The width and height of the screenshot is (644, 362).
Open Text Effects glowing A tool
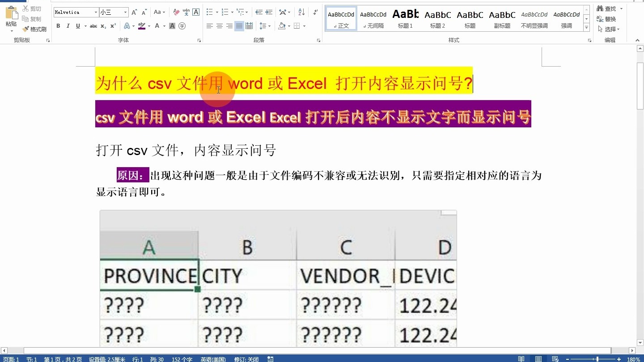[x=127, y=26]
